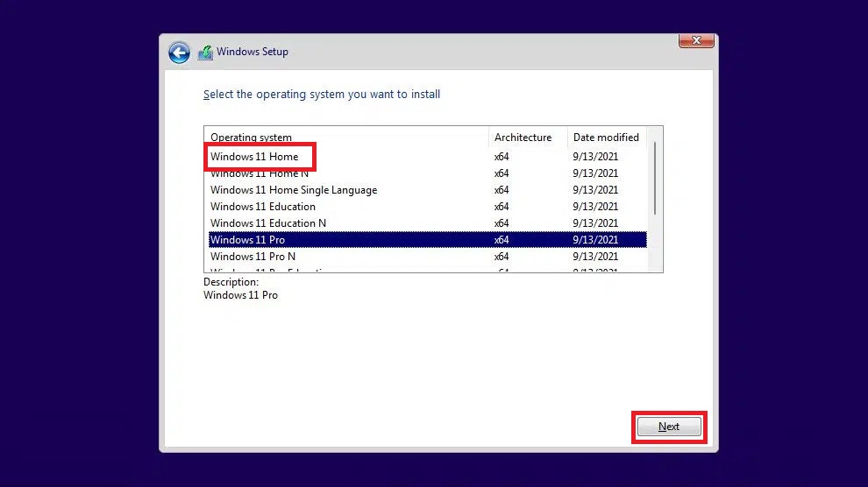Click the blue back arrow button
The image size is (868, 487).
[x=179, y=53]
